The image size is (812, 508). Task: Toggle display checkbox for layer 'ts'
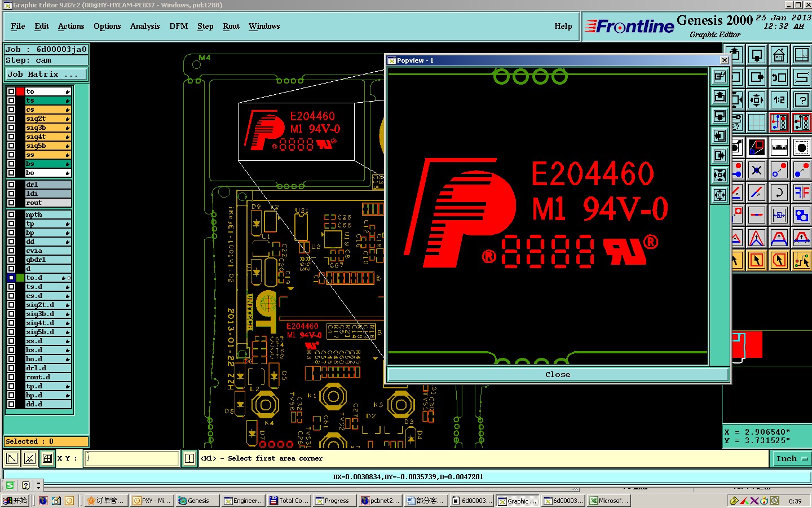(x=11, y=100)
